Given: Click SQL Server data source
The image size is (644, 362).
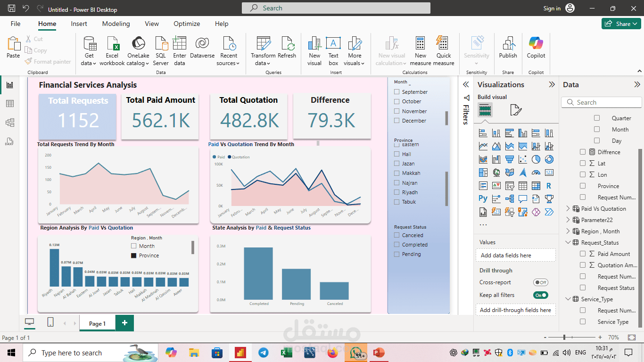Looking at the screenshot, I should (x=161, y=51).
